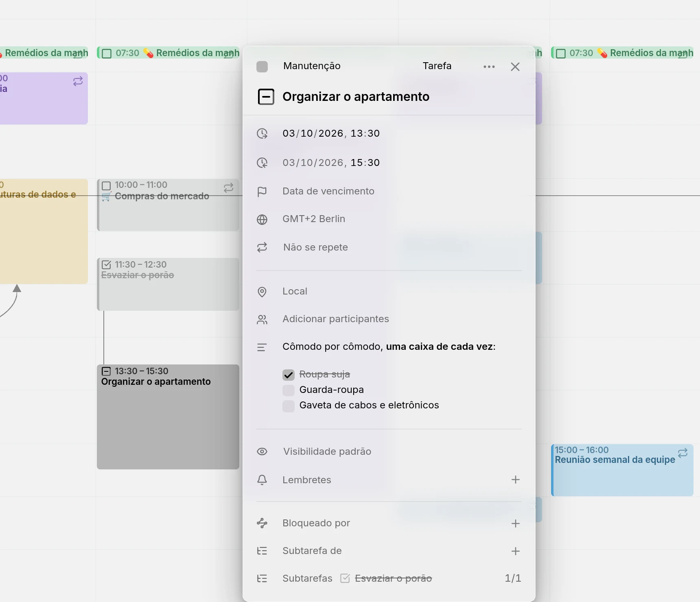This screenshot has width=700, height=602.
Task: Click the gray Manutenção calendar color swatch
Action: pyautogui.click(x=262, y=67)
